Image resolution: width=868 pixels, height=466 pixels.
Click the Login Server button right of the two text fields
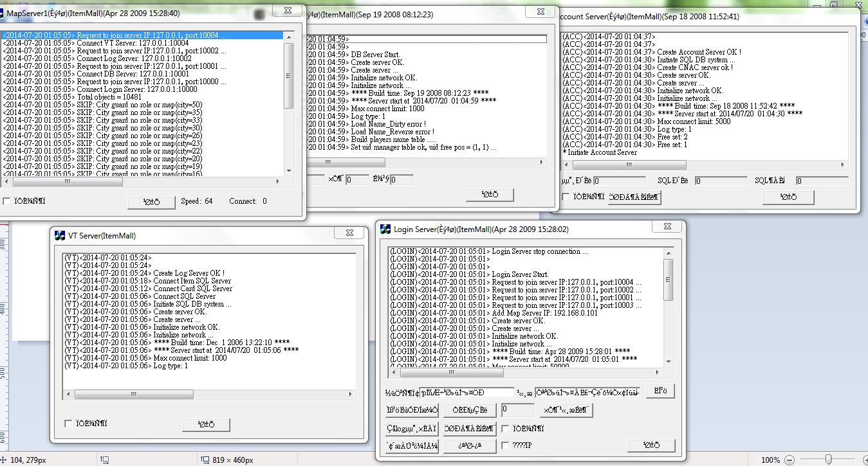[660, 391]
